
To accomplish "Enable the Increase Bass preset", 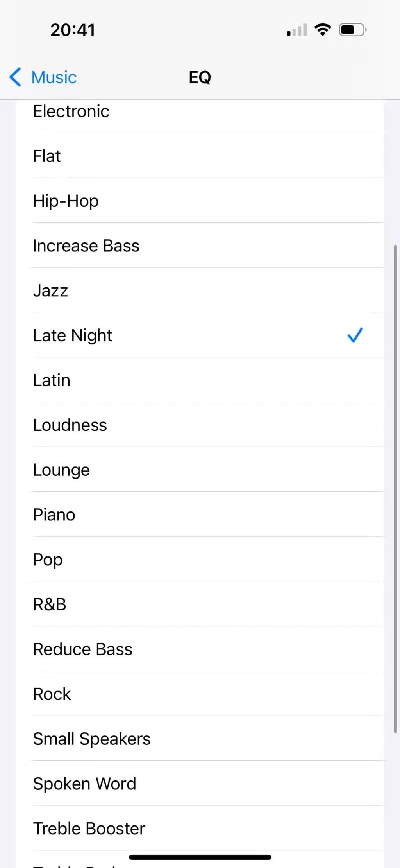I will (x=86, y=246).
